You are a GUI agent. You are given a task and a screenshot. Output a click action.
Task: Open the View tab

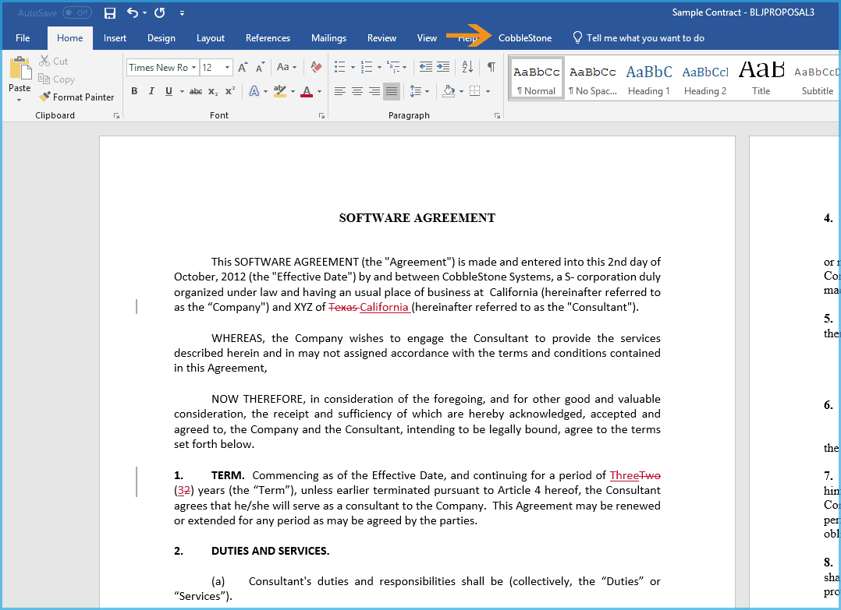427,38
